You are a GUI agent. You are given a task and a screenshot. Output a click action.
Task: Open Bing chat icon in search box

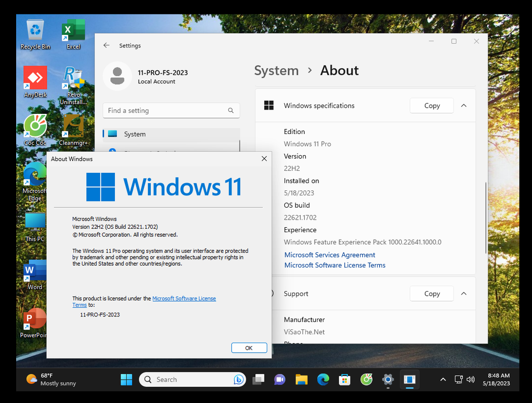pos(239,380)
